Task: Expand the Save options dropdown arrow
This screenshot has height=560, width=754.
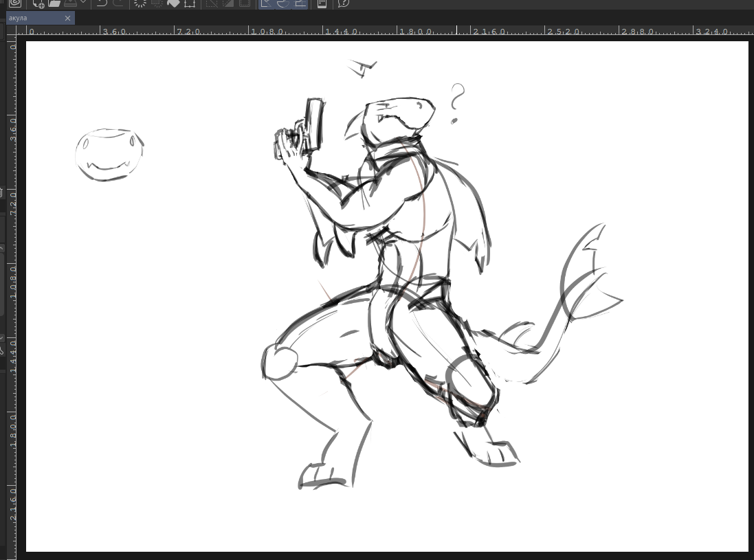Action: click(x=82, y=3)
